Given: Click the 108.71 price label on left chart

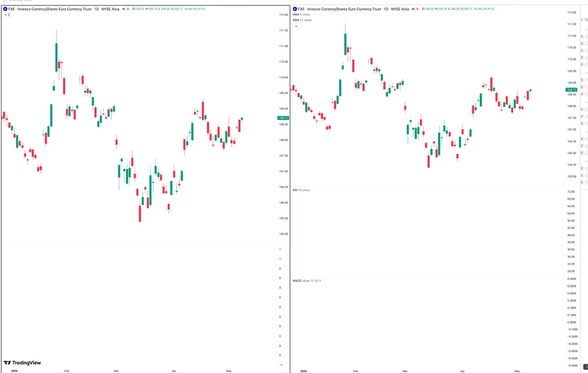Looking at the screenshot, I should point(283,118).
